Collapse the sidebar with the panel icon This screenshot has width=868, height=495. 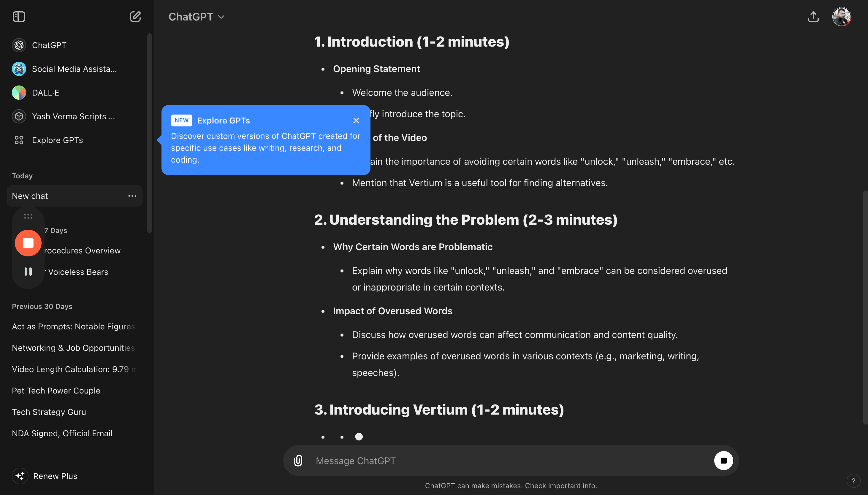[19, 17]
